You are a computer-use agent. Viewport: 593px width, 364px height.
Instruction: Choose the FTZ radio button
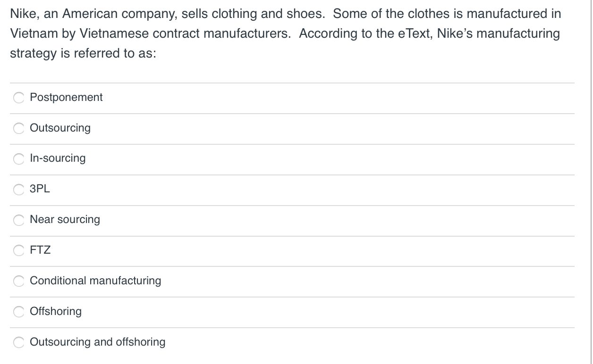[x=18, y=251]
